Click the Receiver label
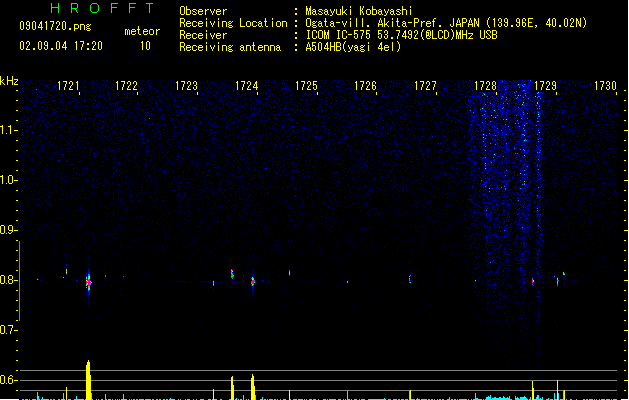629x400 pixels. pyautogui.click(x=203, y=35)
